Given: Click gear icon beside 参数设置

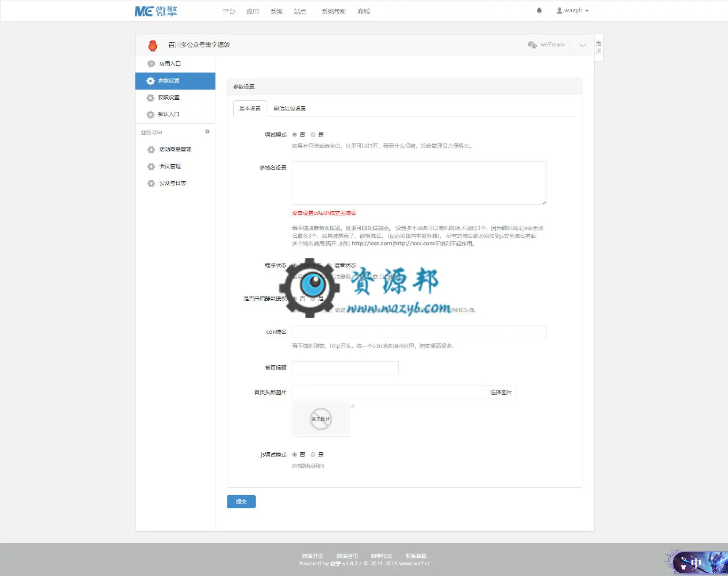Looking at the screenshot, I should [x=151, y=81].
